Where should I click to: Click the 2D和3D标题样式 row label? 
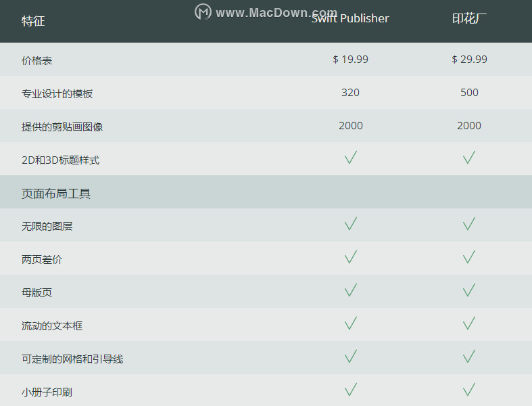coord(60,160)
